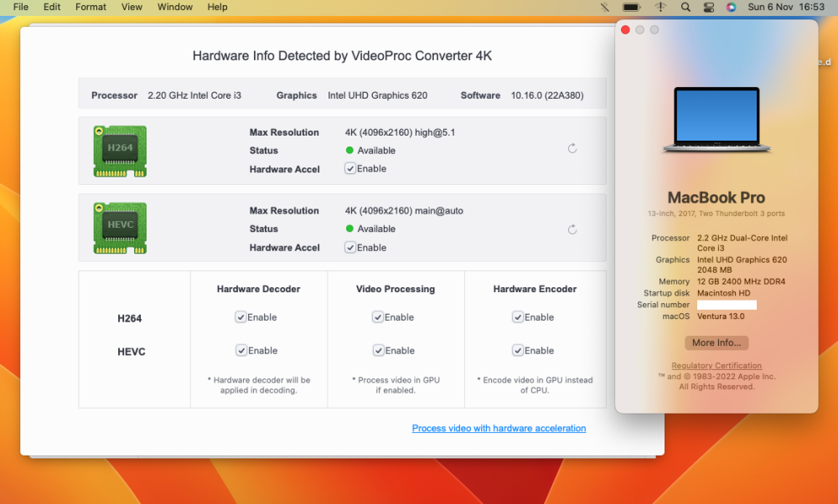The image size is (838, 504).
Task: Click the 'Hardware Decoder' column header
Action: 259,289
